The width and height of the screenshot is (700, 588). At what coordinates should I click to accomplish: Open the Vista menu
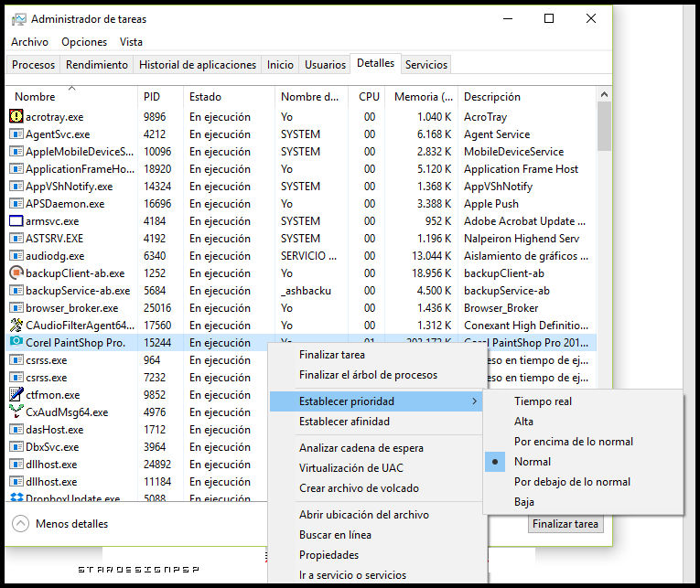pyautogui.click(x=131, y=42)
